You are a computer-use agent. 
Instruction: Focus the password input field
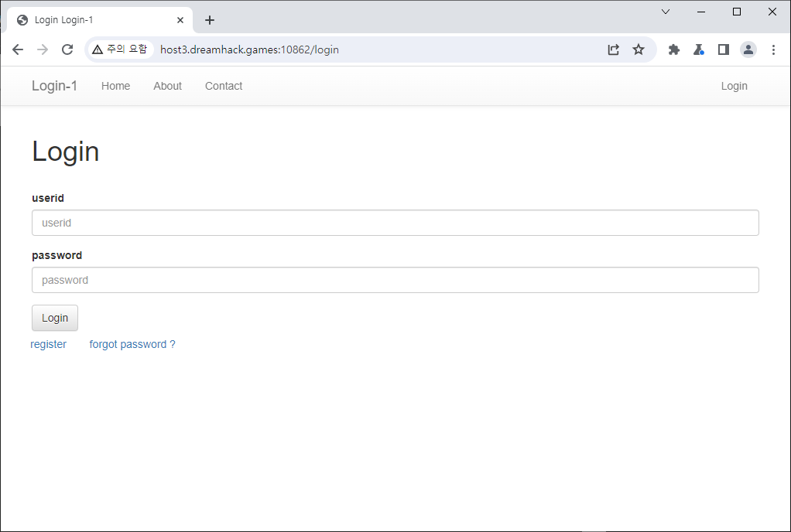coord(395,280)
